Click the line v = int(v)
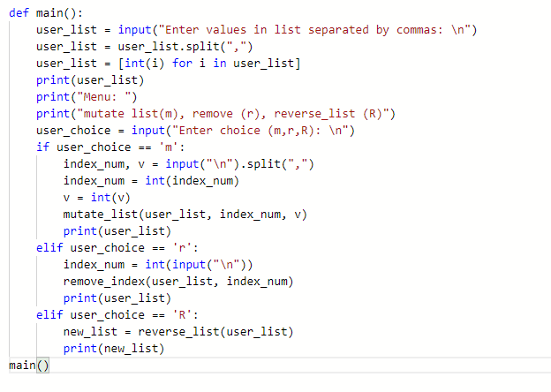Viewport: 551px width, 392px height. click(96, 198)
